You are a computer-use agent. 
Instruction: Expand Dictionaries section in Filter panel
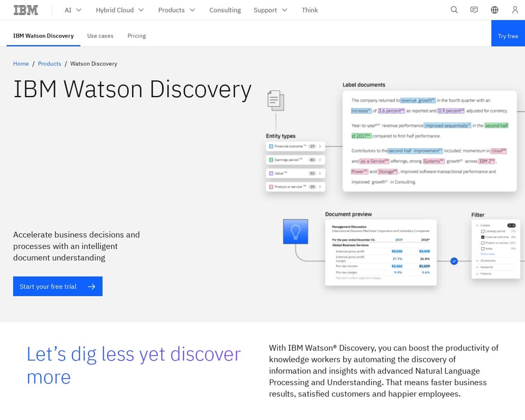tap(477, 261)
